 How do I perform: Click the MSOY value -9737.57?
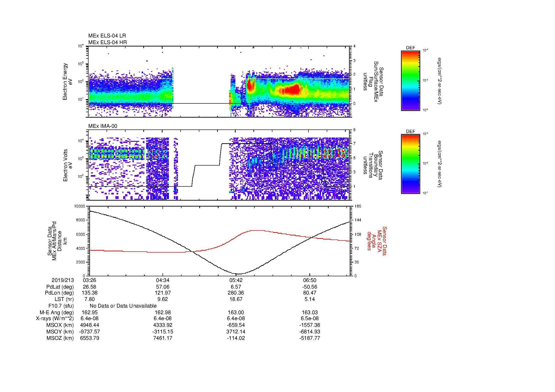90,332
